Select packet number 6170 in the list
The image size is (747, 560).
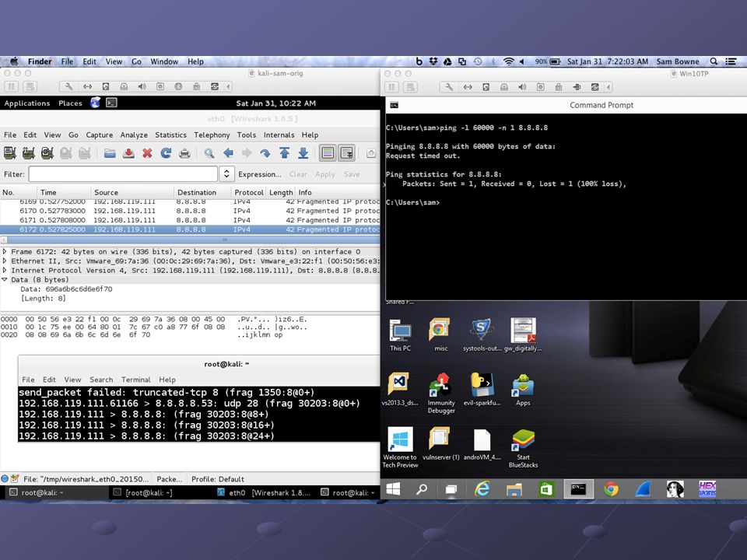pyautogui.click(x=191, y=211)
